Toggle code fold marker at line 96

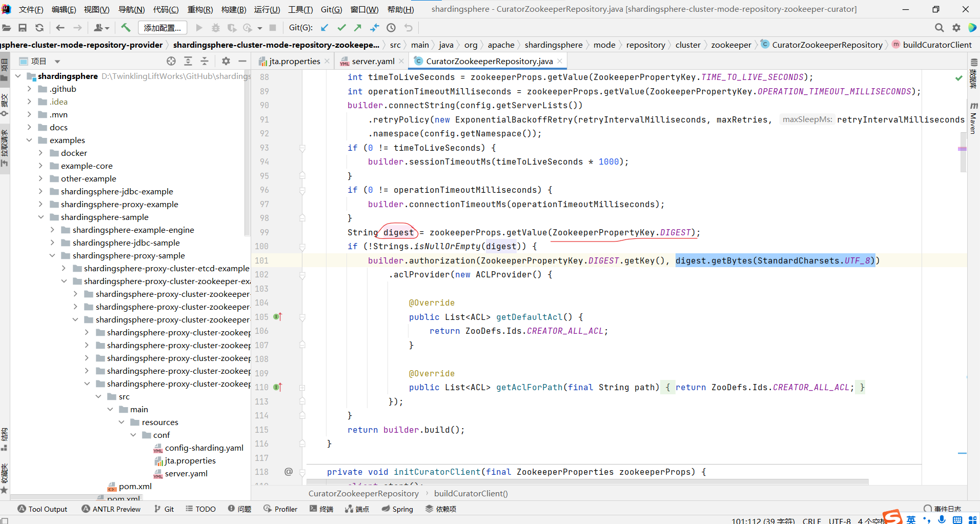click(x=302, y=190)
